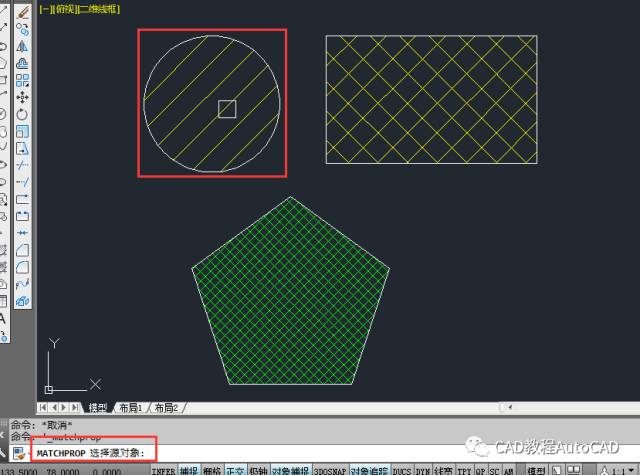Viewport: 640px width, 475px height.
Task: Select the Erase tool in Modify toolbar
Action: [x=22, y=13]
